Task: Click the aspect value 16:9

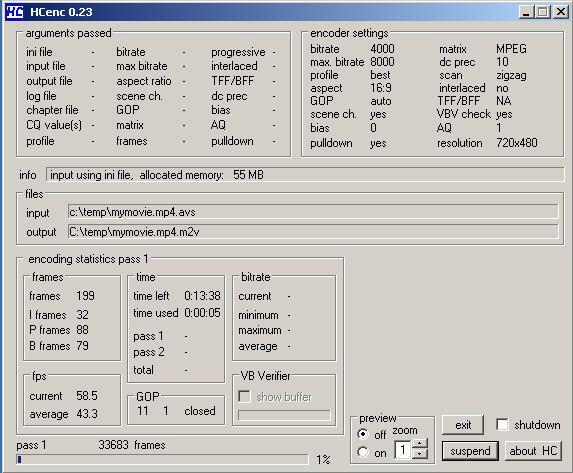Action: (x=381, y=88)
